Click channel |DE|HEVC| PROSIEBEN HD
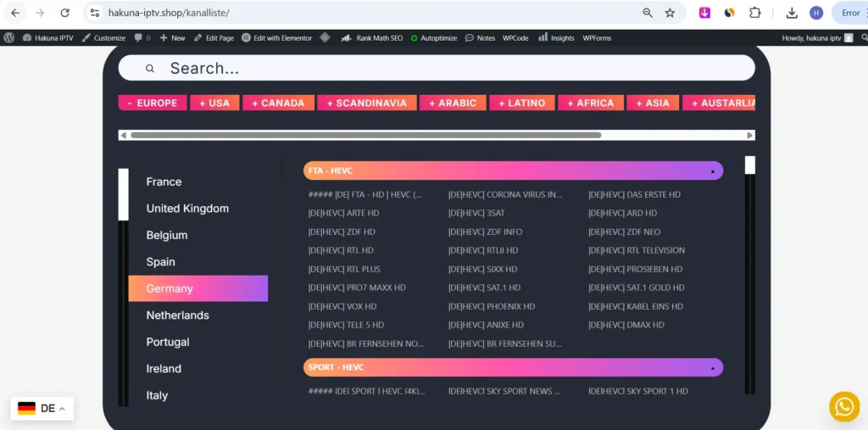Screen dimensions: 868x430 coord(635,270)
